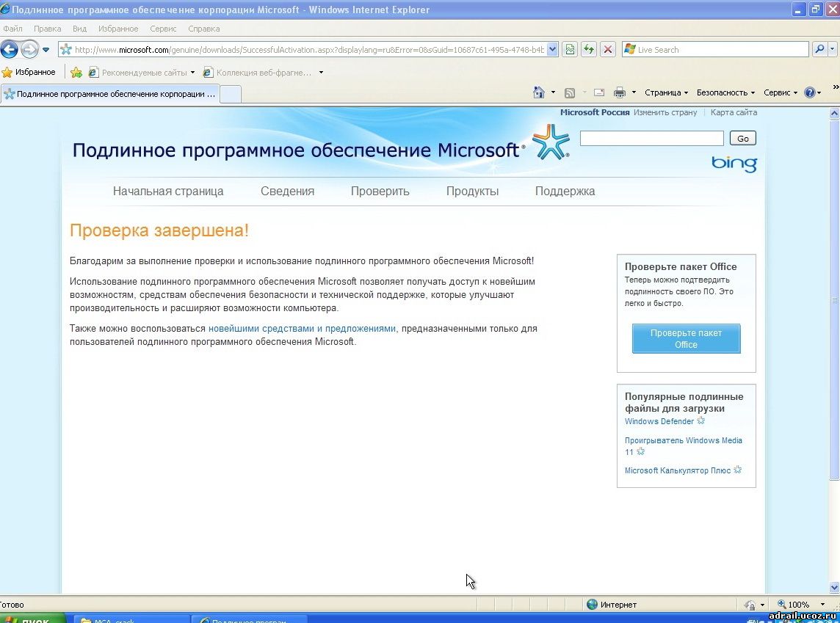Open the Избранное favorites star button
840x623 pixels.
29,72
